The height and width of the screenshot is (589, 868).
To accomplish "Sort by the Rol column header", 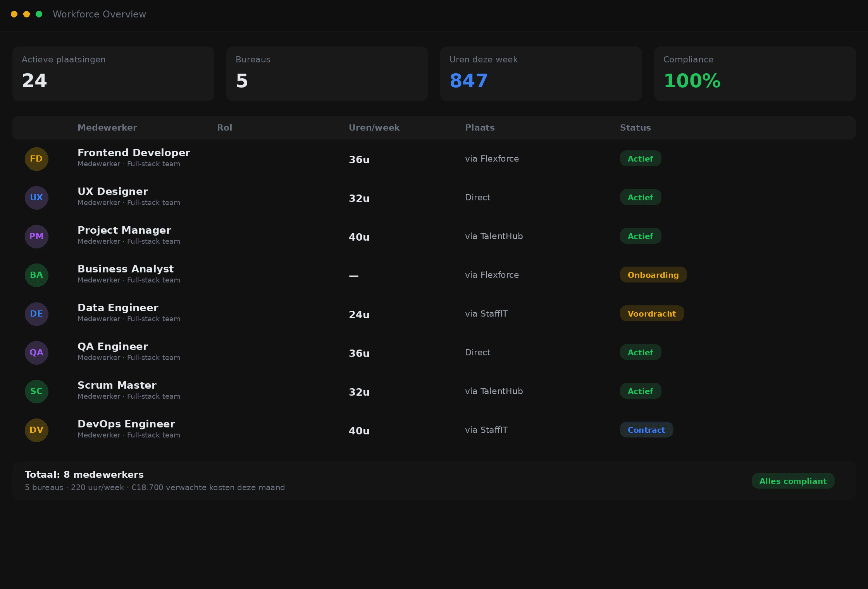I will (225, 127).
